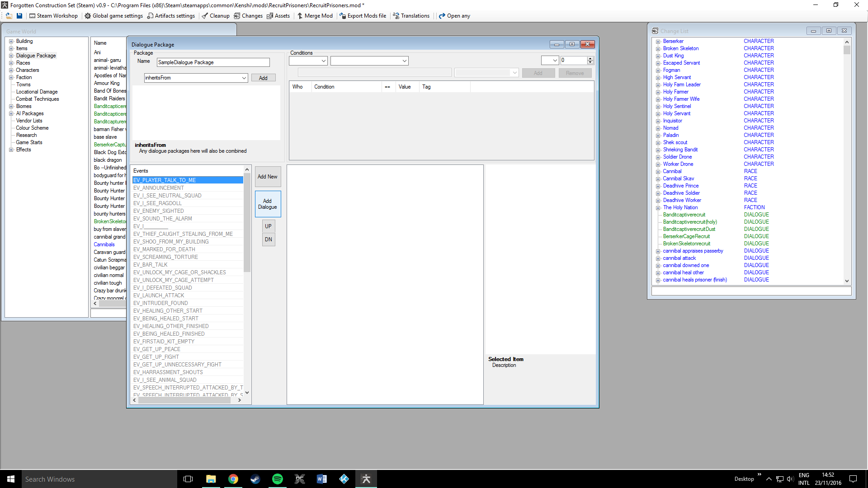Click the Add New button

click(x=268, y=177)
